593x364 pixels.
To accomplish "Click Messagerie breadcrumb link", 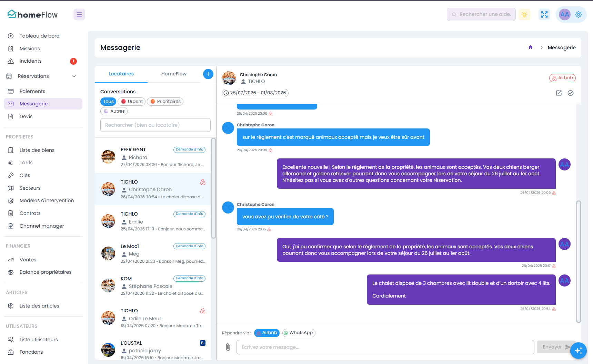I will (562, 48).
